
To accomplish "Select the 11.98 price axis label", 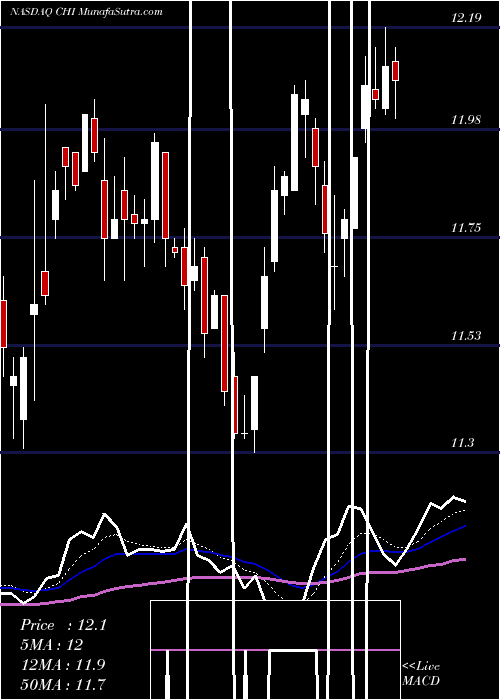I will pyautogui.click(x=466, y=120).
